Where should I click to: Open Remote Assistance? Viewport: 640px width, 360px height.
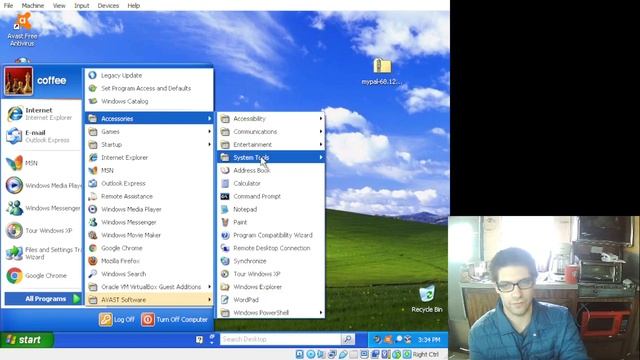click(x=149, y=196)
